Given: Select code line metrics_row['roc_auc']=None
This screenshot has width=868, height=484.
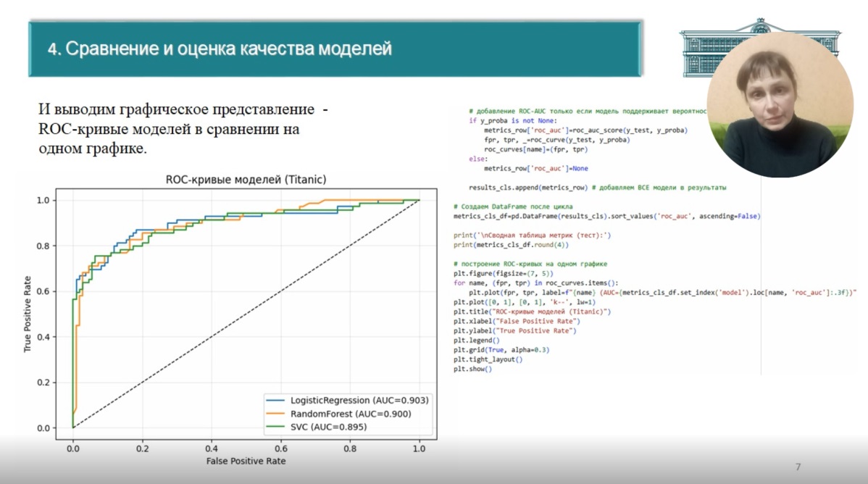Looking at the screenshot, I should coord(536,168).
